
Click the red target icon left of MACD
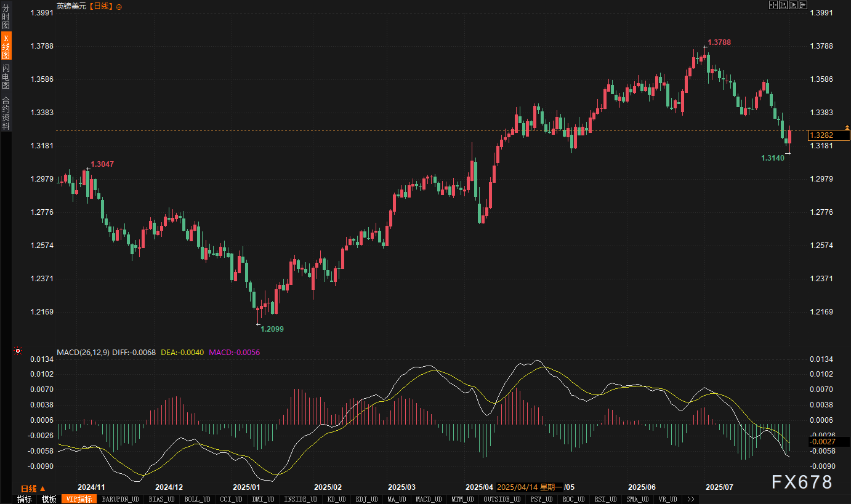point(18,351)
